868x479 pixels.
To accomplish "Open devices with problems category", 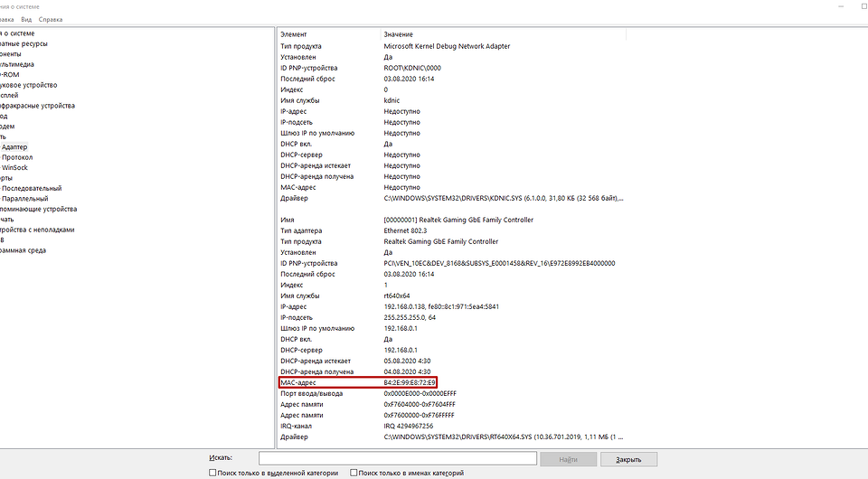I will [x=43, y=230].
